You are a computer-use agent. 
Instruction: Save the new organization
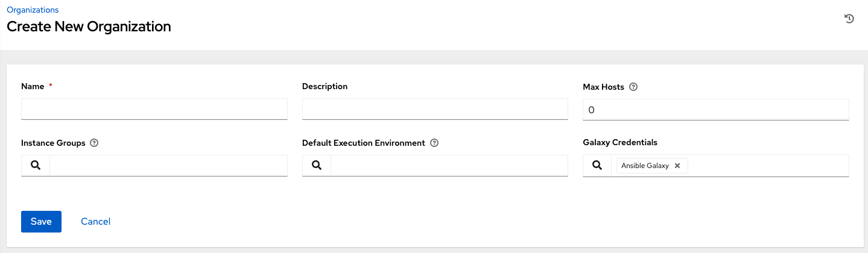coord(41,222)
